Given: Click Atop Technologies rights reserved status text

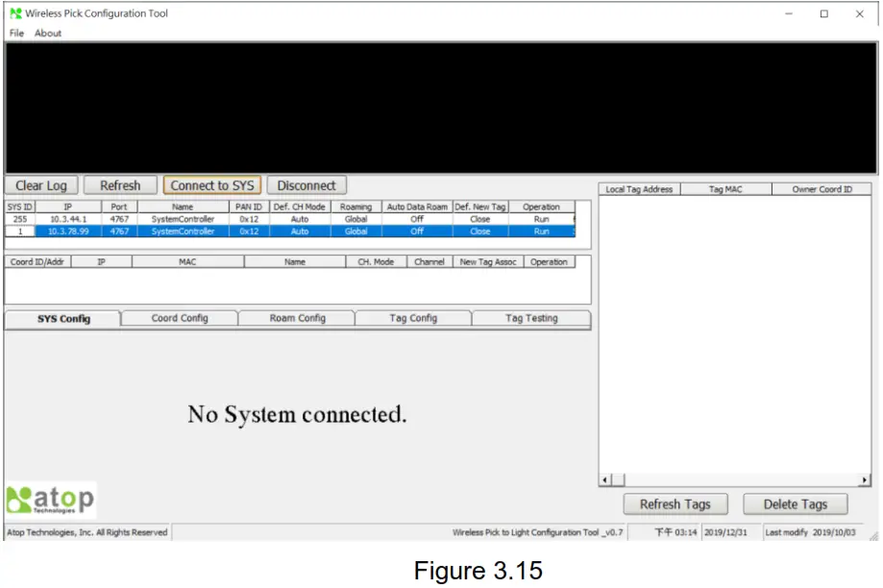Looking at the screenshot, I should [x=87, y=532].
